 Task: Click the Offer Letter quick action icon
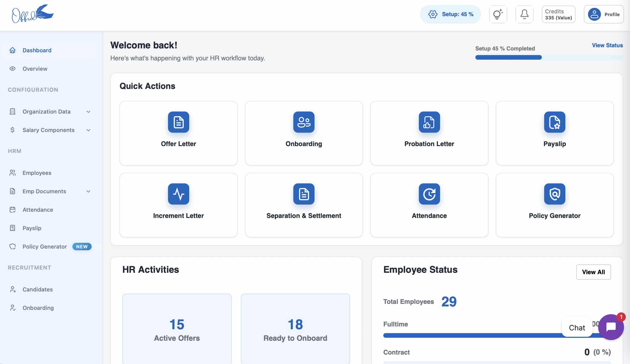point(178,122)
